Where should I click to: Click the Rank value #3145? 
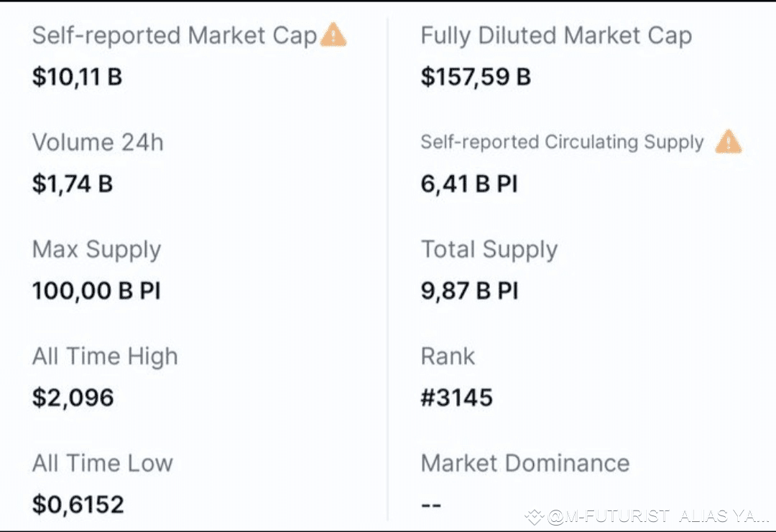(456, 397)
